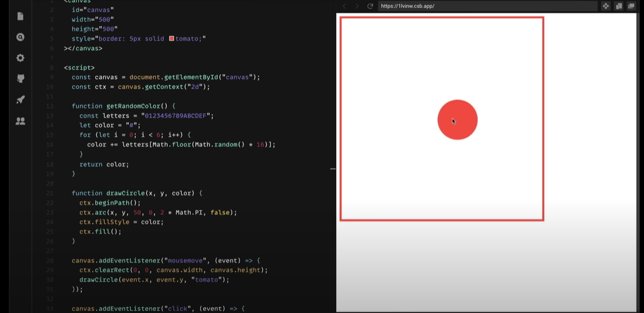
Task: Click the 'mousemove' event listener line
Action: coord(166,260)
